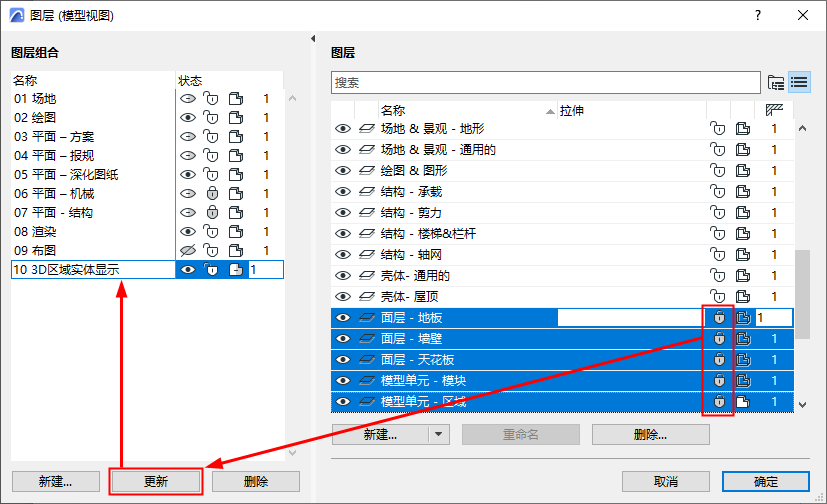Click intersection number of 10 3D区域实体显示
The image size is (827, 504).
[265, 269]
